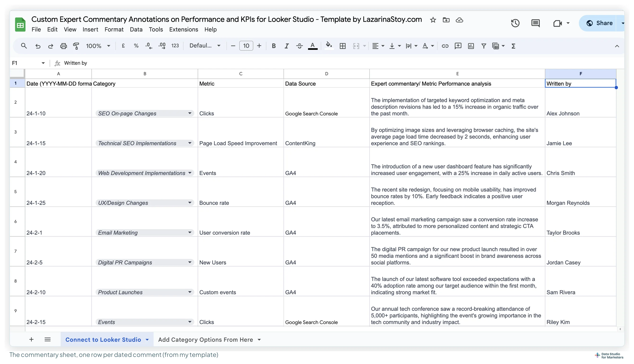Click the insert chart icon
Image resolution: width=634 pixels, height=364 pixels.
coord(471,46)
